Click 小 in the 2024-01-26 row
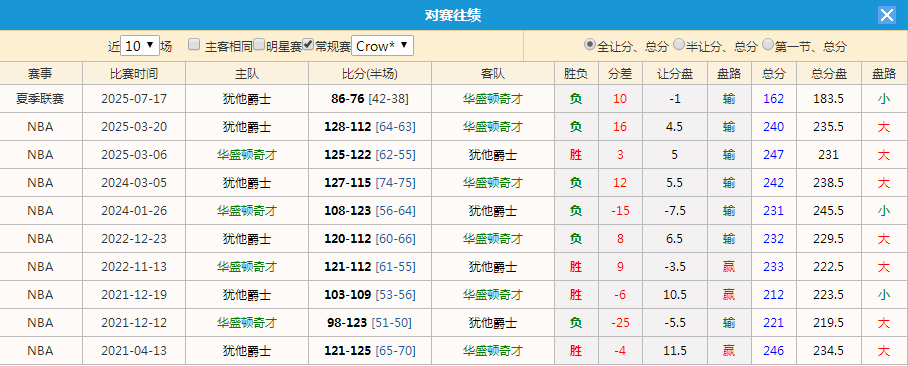The height and width of the screenshot is (366, 908). click(884, 211)
